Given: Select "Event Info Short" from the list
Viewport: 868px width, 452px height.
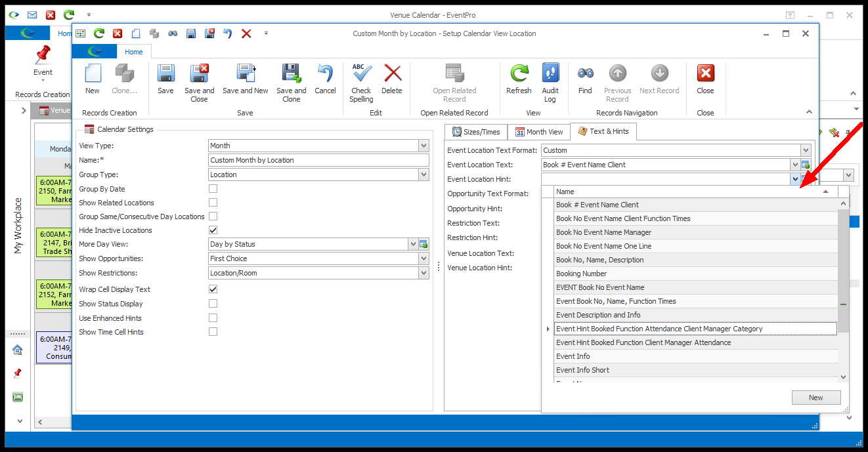Looking at the screenshot, I should 696,370.
